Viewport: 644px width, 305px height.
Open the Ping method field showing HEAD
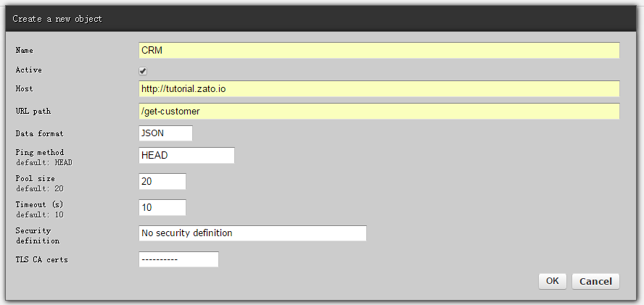tap(186, 155)
